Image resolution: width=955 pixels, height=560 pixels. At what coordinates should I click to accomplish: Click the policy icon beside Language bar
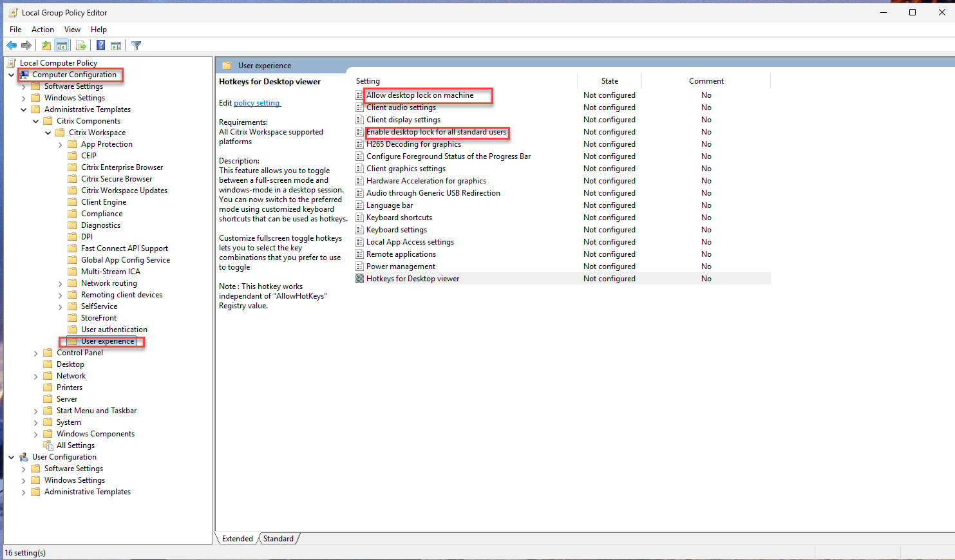[x=360, y=205]
